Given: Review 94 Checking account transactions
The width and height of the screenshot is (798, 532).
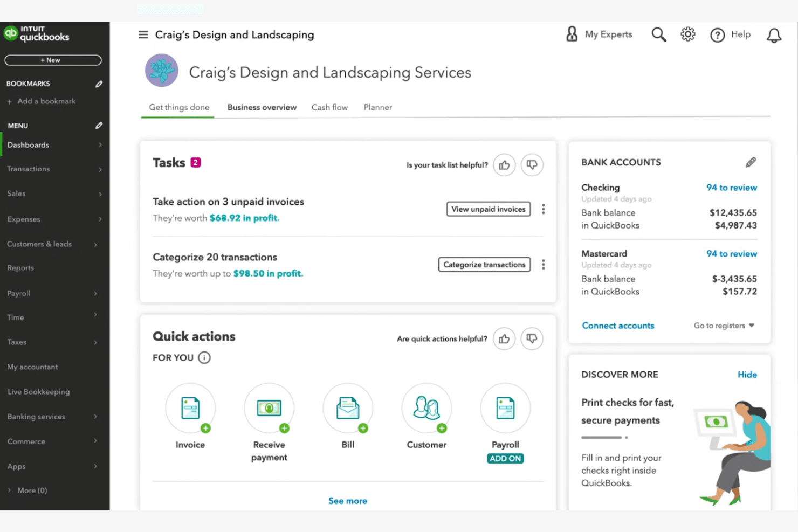Looking at the screenshot, I should [732, 188].
